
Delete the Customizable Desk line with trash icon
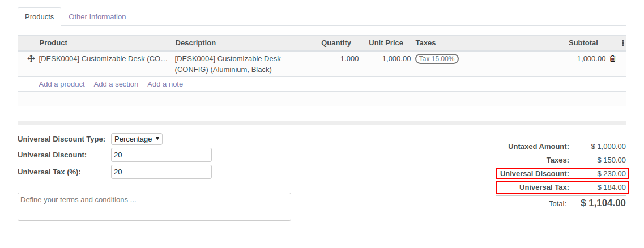click(x=612, y=59)
